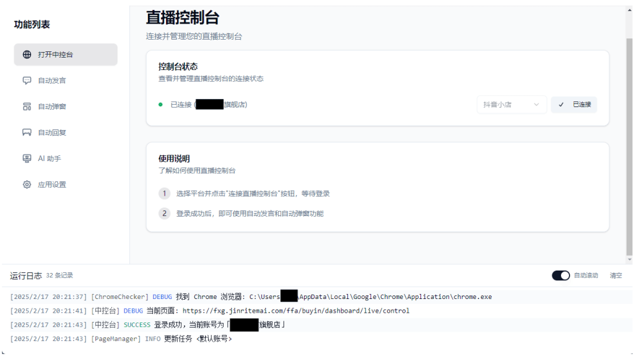Click the 连接并管理您的直播控制台 subtitle

pyautogui.click(x=194, y=37)
